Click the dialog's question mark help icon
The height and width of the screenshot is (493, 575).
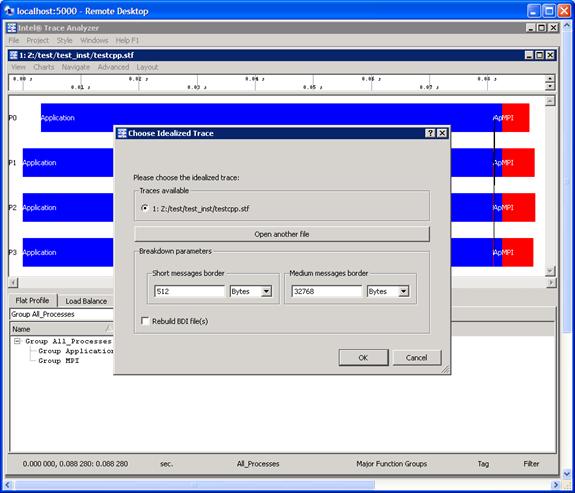click(430, 133)
